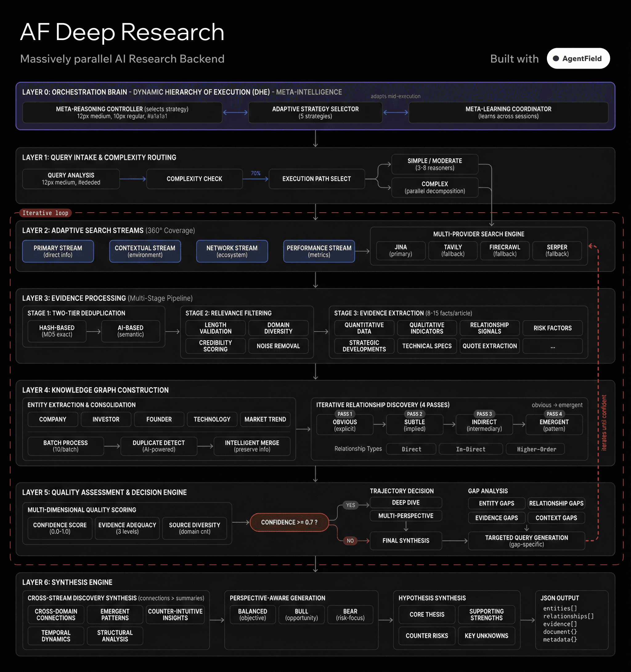Select the QUOTE EXTRACTION stage
Screen dimensions: 631x672
489,346
